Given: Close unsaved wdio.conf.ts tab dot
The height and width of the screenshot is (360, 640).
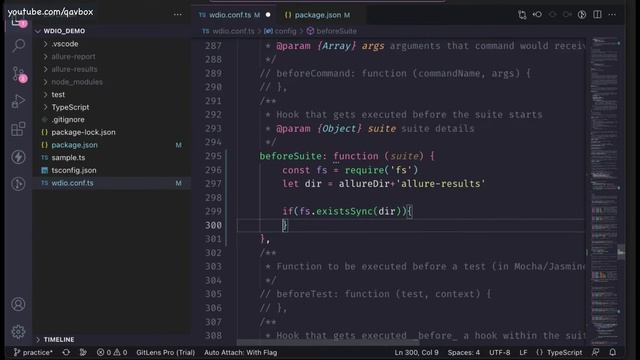Looking at the screenshot, I should (x=268, y=15).
